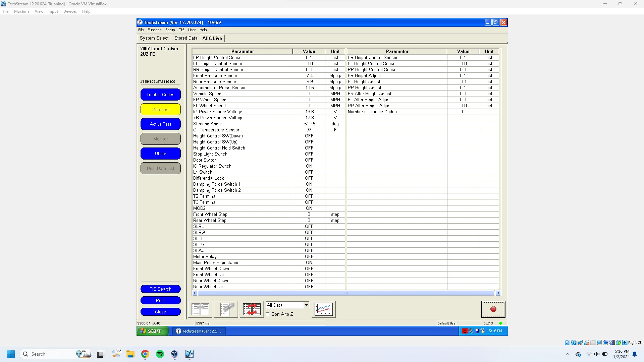Open Techstream File menu
The width and height of the screenshot is (644, 362).
pyautogui.click(x=141, y=30)
